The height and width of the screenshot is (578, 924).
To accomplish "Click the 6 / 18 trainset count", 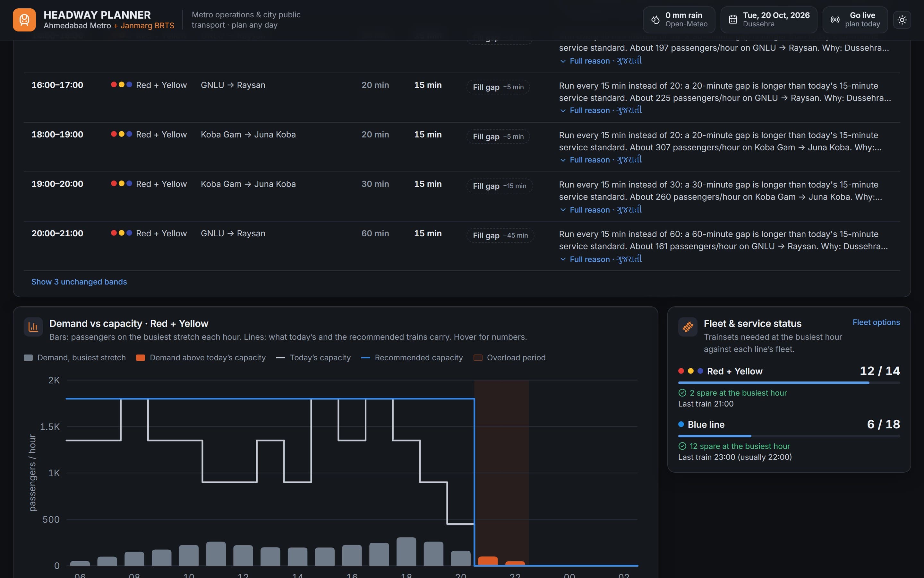I will click(x=883, y=424).
